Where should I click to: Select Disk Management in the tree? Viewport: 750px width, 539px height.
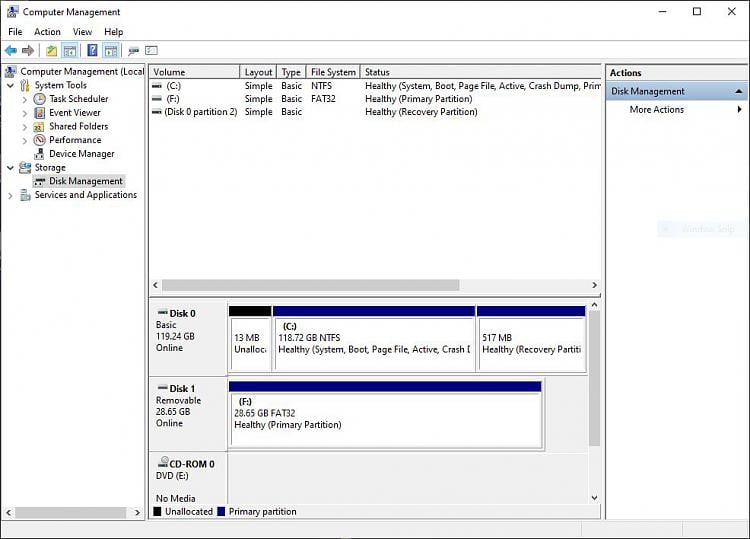click(86, 181)
